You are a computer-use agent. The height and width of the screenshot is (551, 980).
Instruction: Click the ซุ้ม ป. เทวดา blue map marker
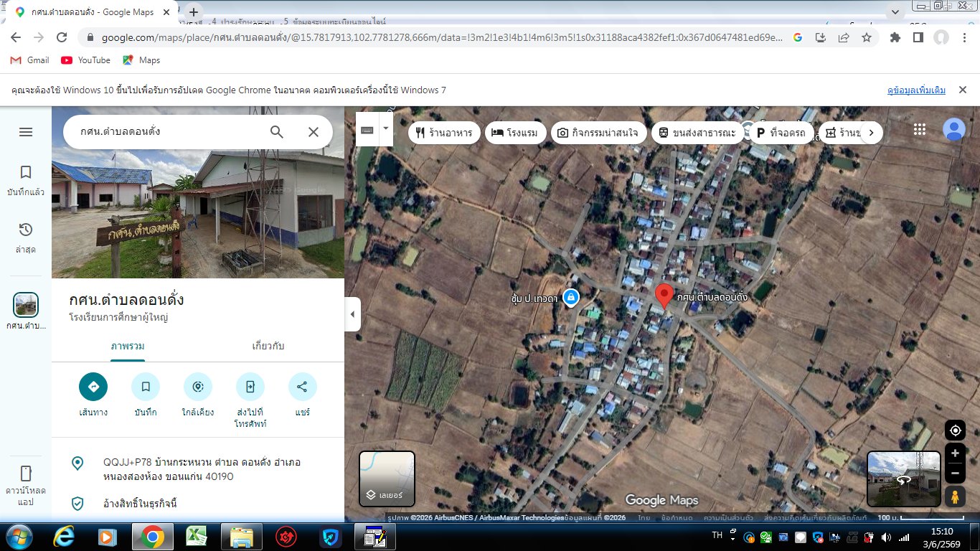tap(570, 297)
